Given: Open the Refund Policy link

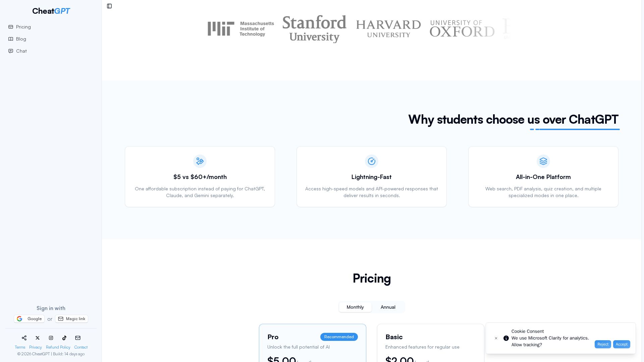Looking at the screenshot, I should [58, 347].
